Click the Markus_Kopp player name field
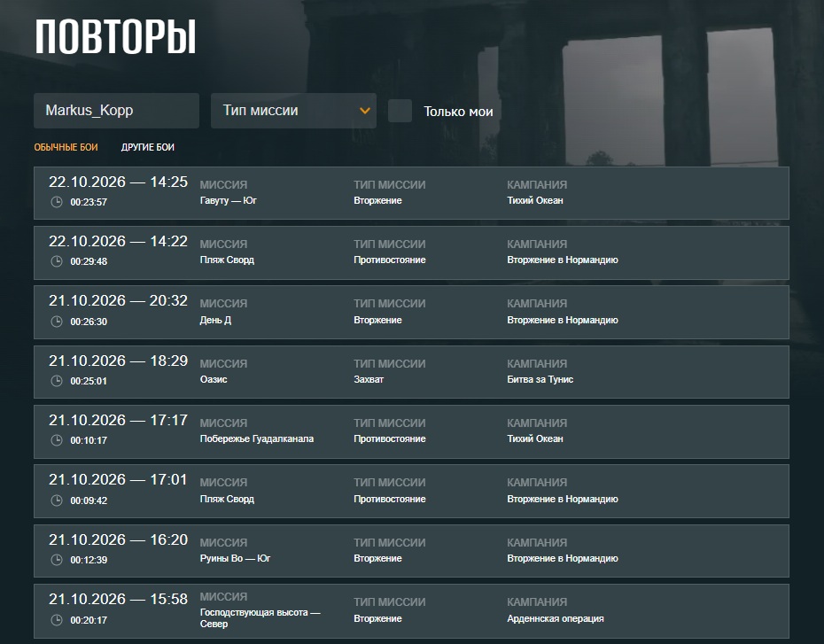This screenshot has height=644, width=824. pos(117,111)
